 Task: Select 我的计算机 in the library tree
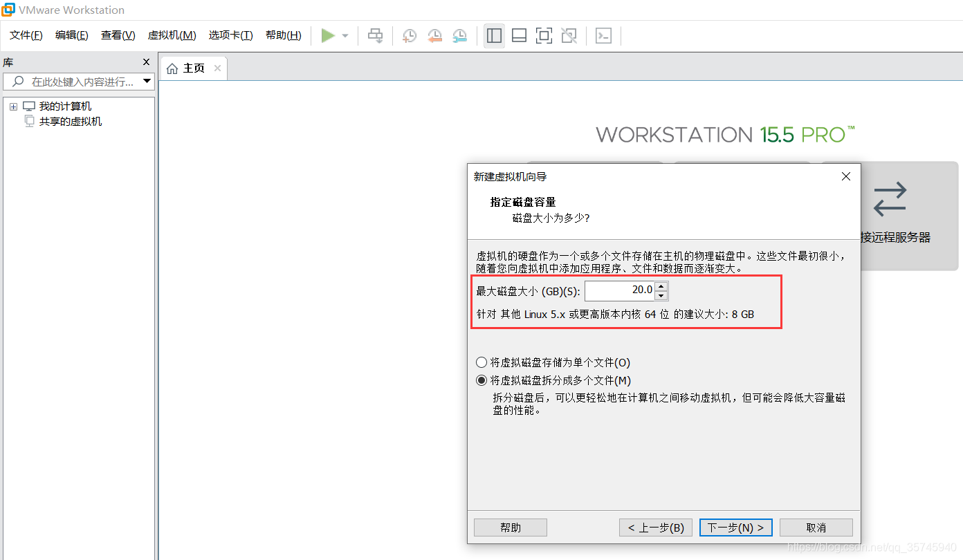click(x=65, y=106)
